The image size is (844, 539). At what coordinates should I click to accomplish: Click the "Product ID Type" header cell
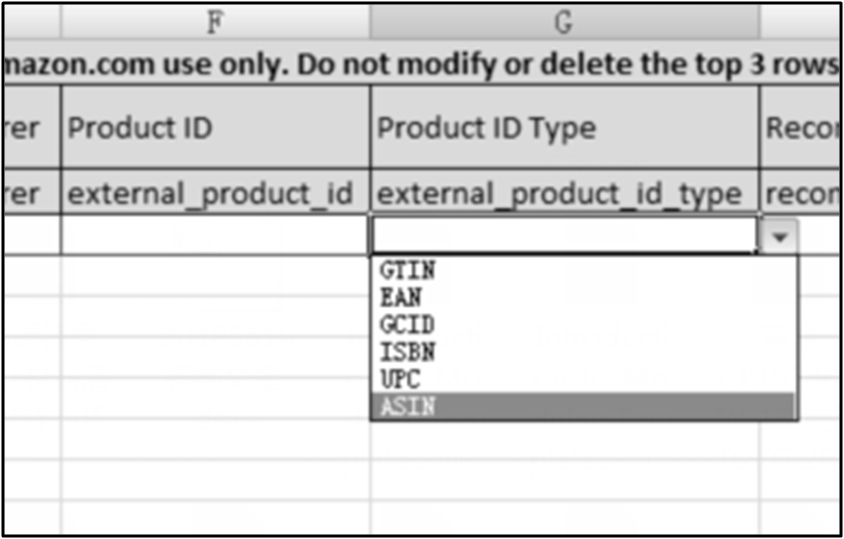(563, 128)
